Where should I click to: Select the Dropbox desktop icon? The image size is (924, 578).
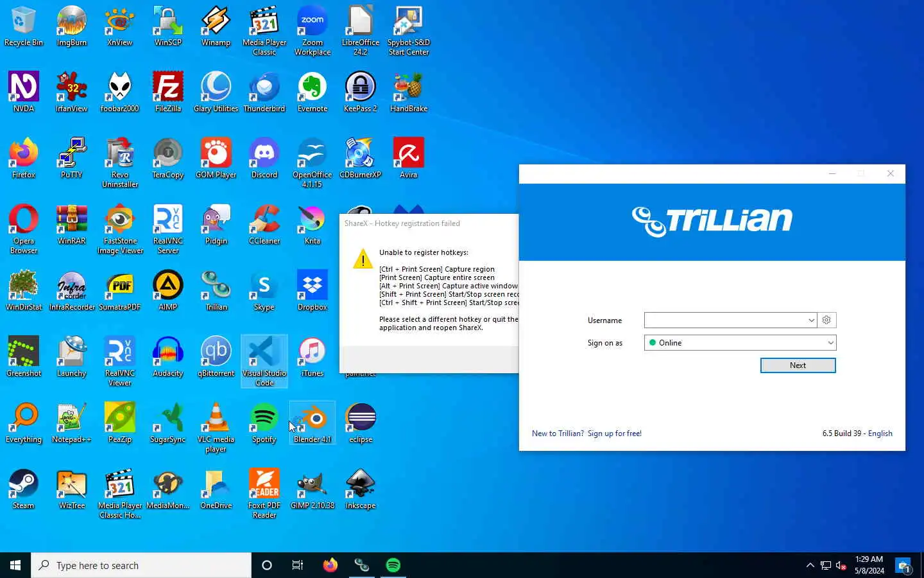[312, 291]
